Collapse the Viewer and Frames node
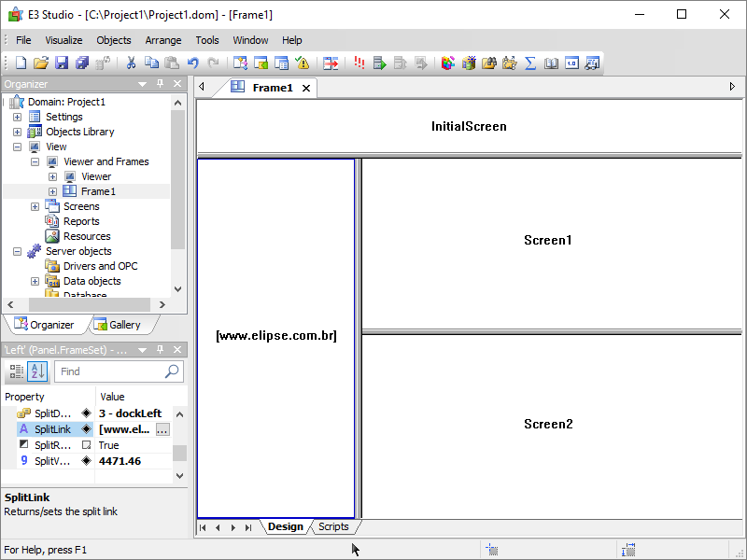Image resolution: width=747 pixels, height=560 pixels. coord(35,161)
